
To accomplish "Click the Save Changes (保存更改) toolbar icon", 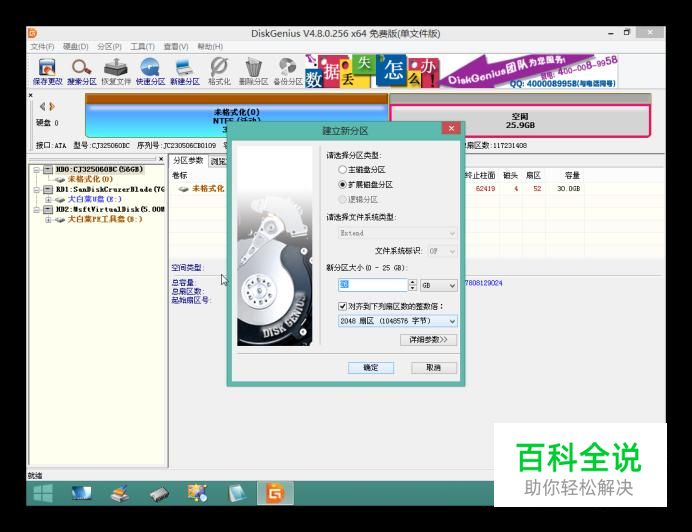I will click(x=47, y=72).
